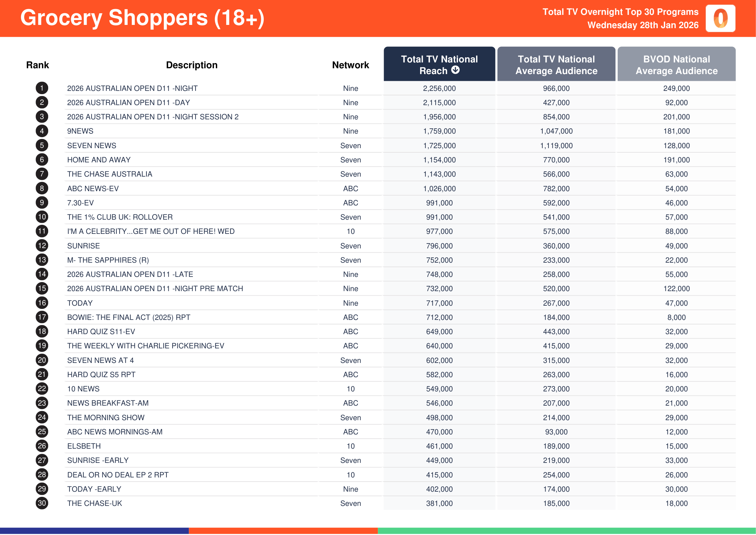Click rank 17 badge icon
Screen dimensions: 756x535
(x=42, y=317)
